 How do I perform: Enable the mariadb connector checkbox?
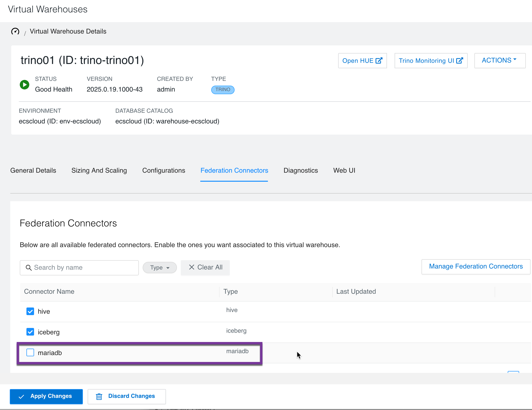(30, 353)
